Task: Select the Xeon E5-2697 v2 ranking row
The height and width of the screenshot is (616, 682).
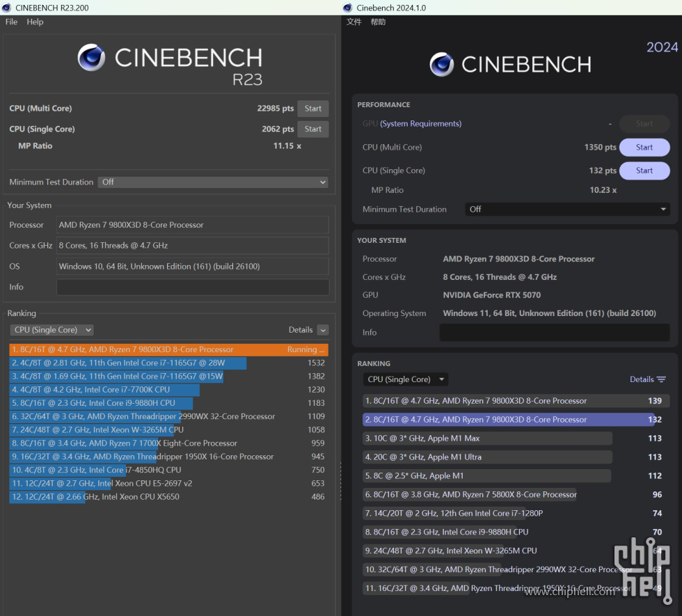Action: point(168,483)
